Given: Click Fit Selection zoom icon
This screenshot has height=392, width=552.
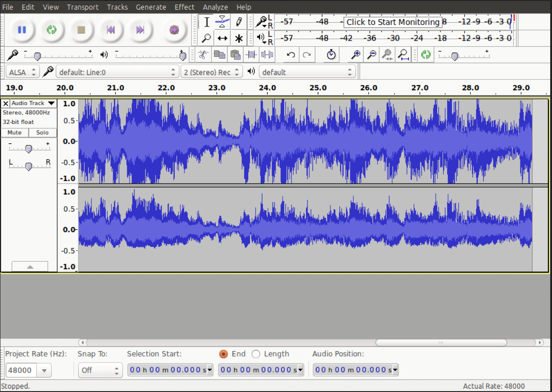Looking at the screenshot, I should 387,55.
